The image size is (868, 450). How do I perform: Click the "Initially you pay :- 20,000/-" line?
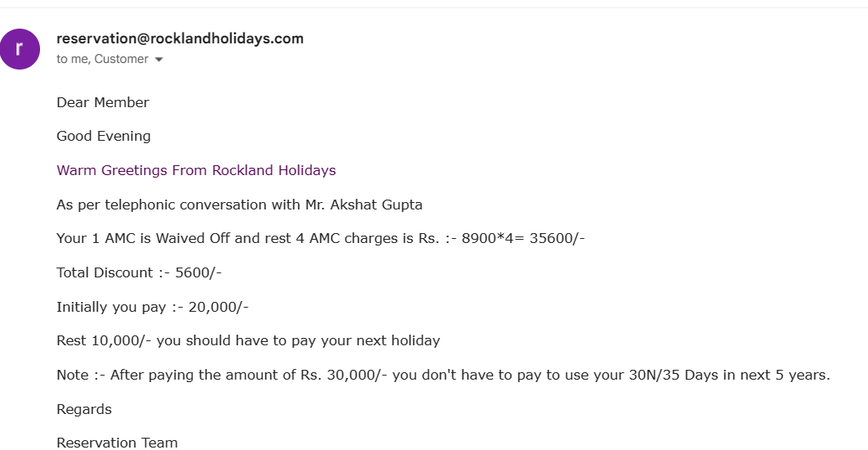pyautogui.click(x=152, y=307)
